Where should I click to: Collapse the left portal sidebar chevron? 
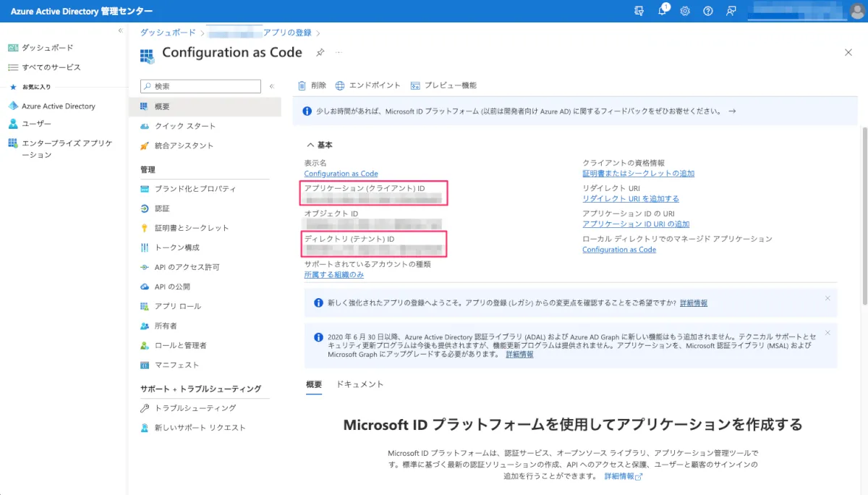coord(121,30)
